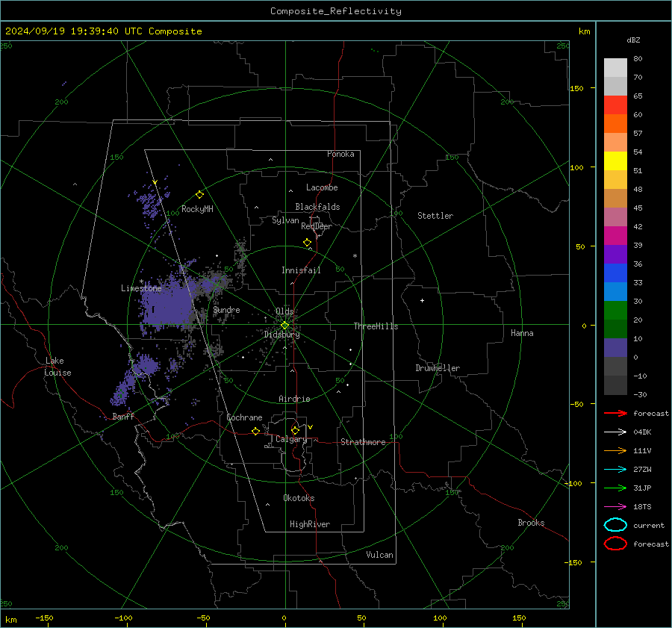Click the Lake Louise label

coord(57,367)
